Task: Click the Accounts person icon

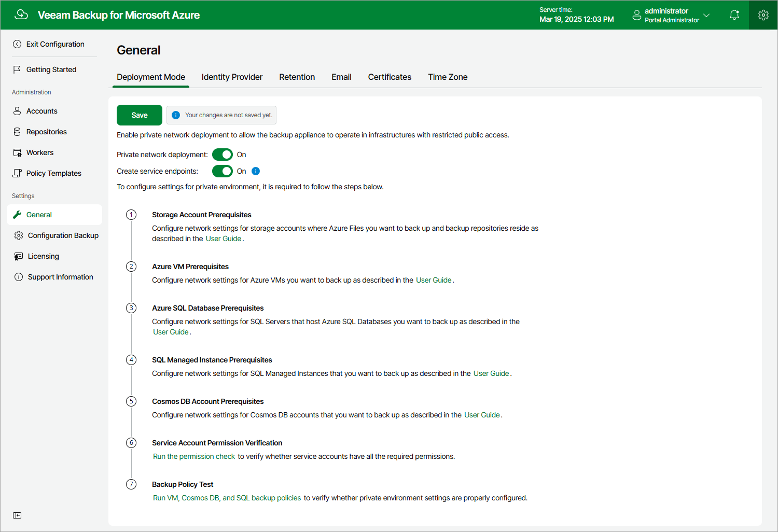Action: pos(17,111)
